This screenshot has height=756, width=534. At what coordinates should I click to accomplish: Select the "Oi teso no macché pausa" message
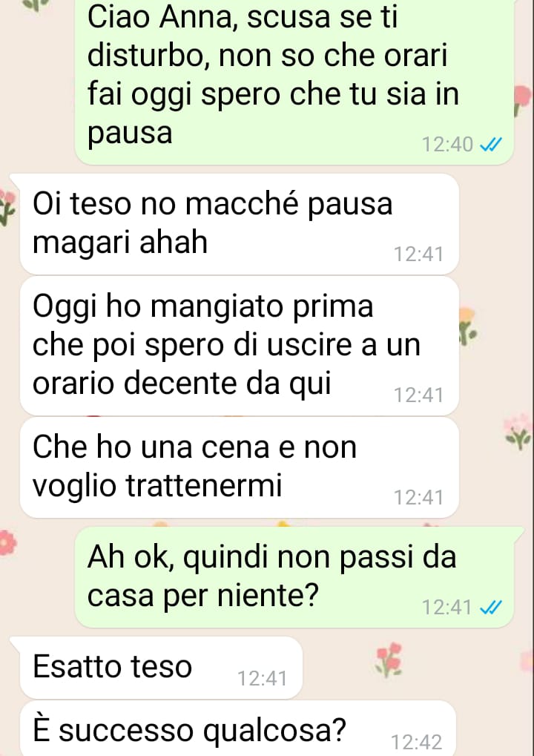239,224
